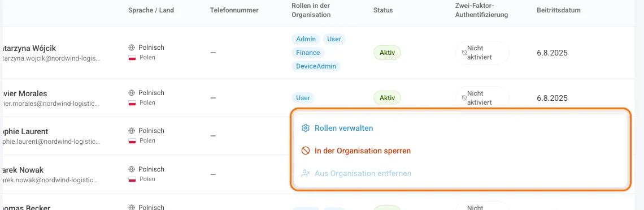Image resolution: width=644 pixels, height=210 pixels.
Task: Click Aktiv badge in Javier Morales row
Action: 387,98
